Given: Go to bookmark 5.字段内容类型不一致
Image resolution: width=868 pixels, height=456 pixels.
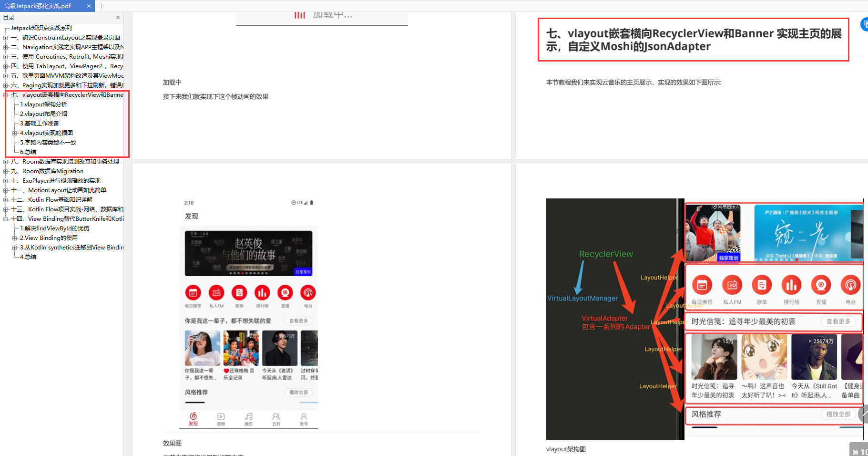Looking at the screenshot, I should point(48,143).
